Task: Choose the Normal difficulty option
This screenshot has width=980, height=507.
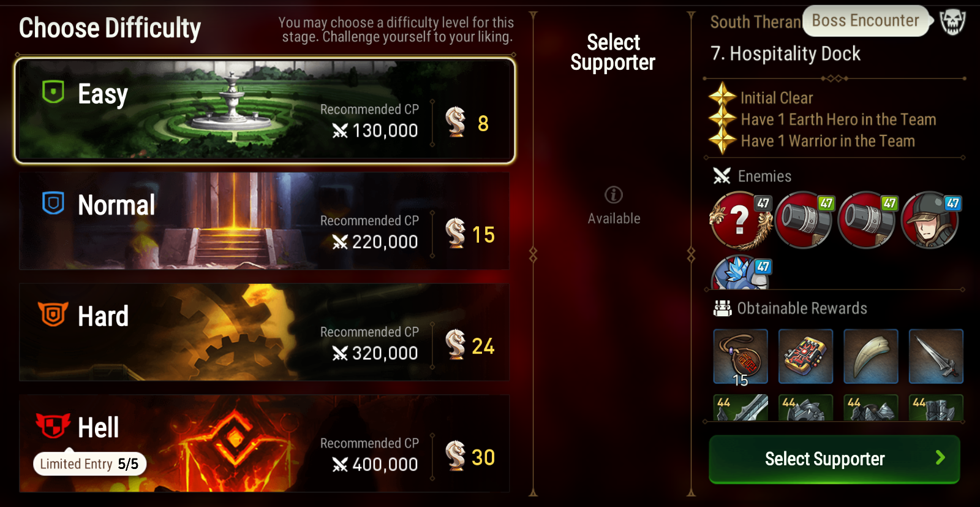Action: tap(264, 221)
